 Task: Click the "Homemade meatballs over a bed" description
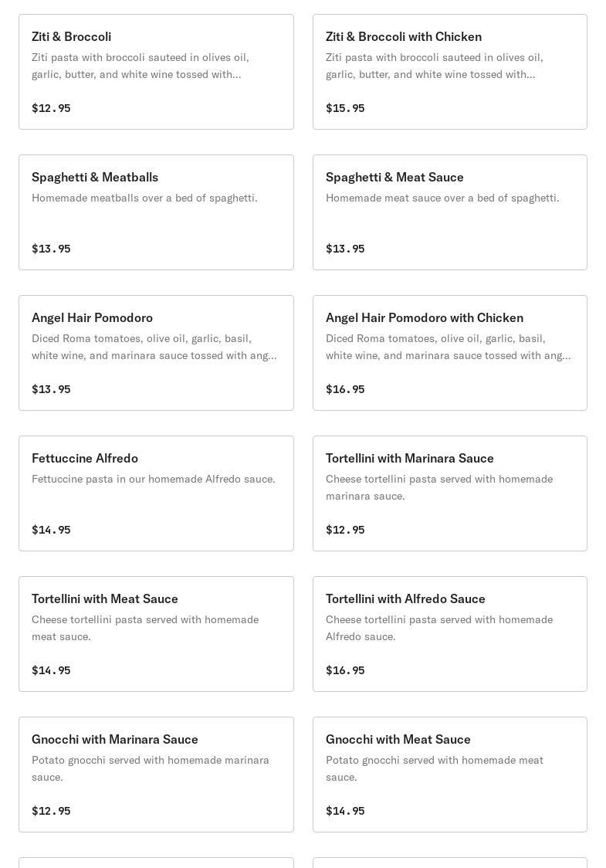[x=144, y=198]
